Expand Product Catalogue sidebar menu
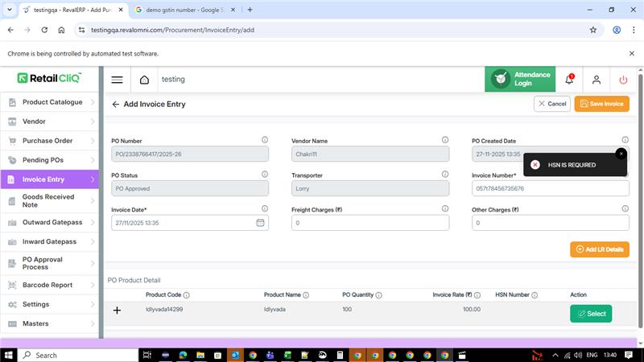644x362 pixels. pyautogui.click(x=52, y=102)
